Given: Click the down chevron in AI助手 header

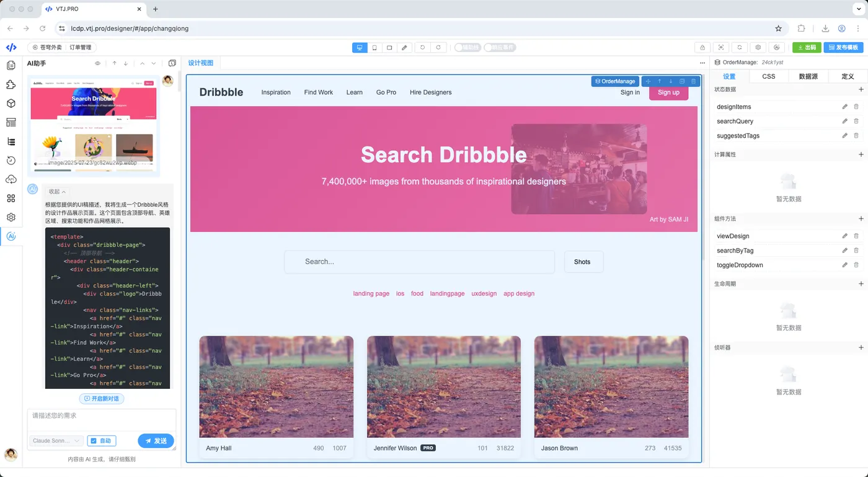Looking at the screenshot, I should pyautogui.click(x=154, y=63).
